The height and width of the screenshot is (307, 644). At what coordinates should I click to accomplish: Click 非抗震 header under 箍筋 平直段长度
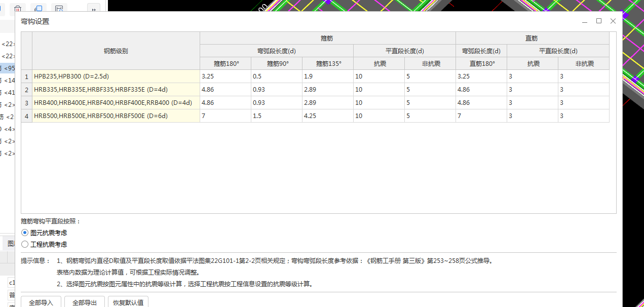tap(430, 64)
